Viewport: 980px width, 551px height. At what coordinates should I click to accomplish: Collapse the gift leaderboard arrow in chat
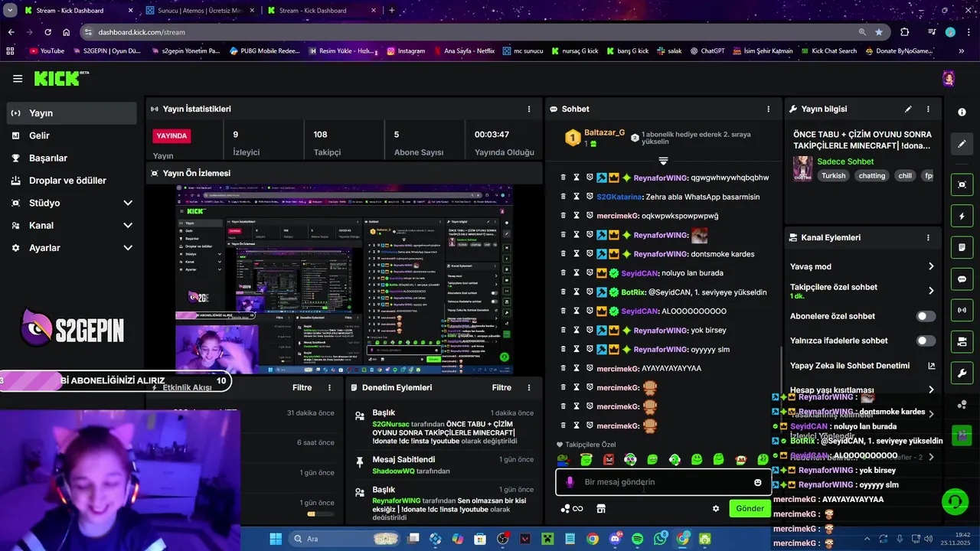pyautogui.click(x=663, y=161)
